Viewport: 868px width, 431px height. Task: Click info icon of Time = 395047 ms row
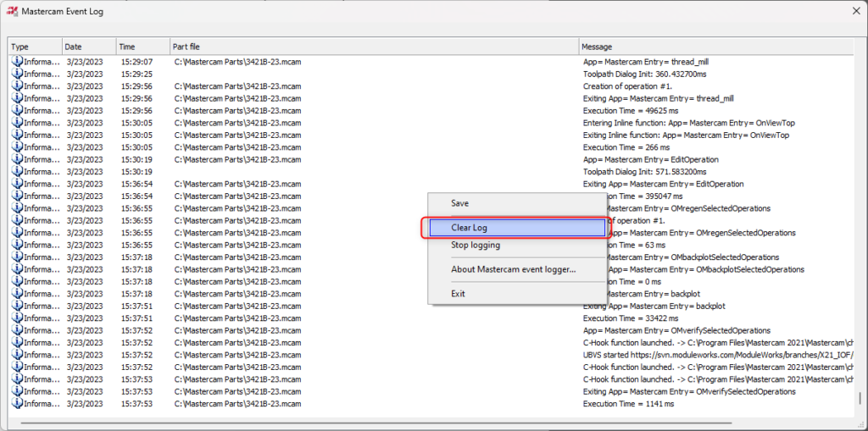click(17, 196)
